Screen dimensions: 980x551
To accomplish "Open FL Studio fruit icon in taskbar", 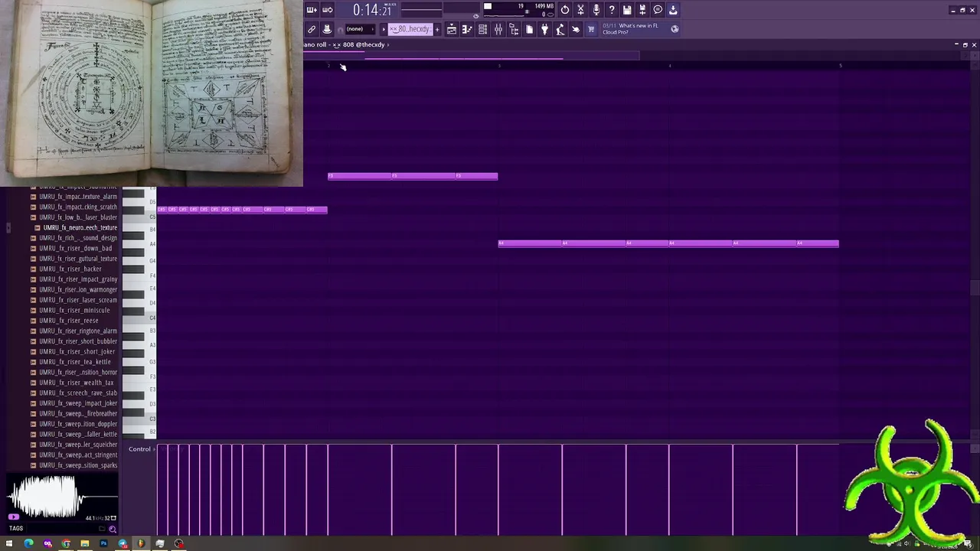I will (141, 544).
